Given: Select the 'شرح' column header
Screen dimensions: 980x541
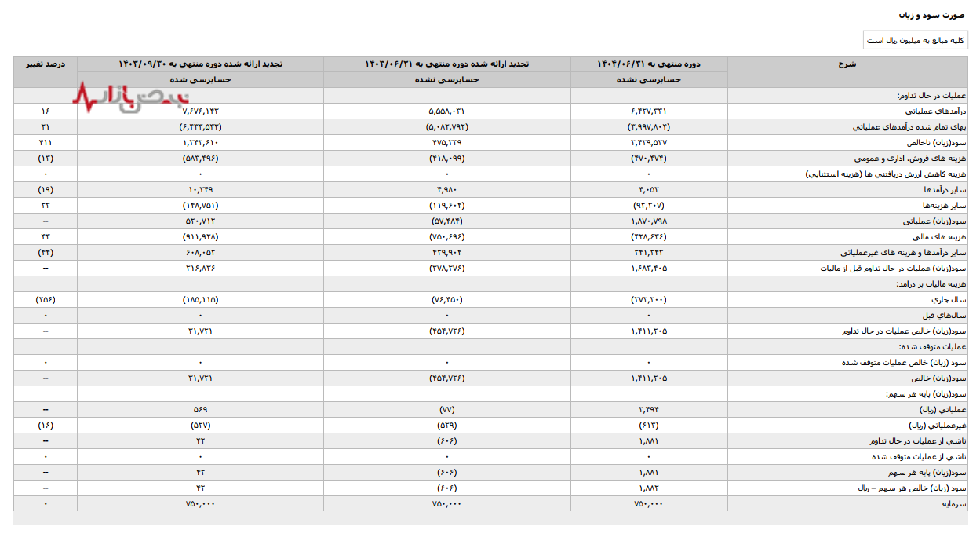Looking at the screenshot, I should [x=847, y=64].
